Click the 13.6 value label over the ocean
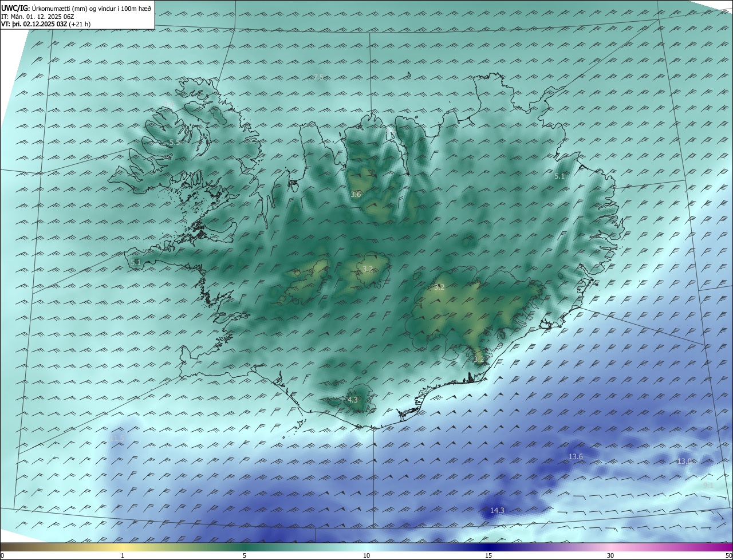This screenshot has height=560, width=733. tap(576, 456)
